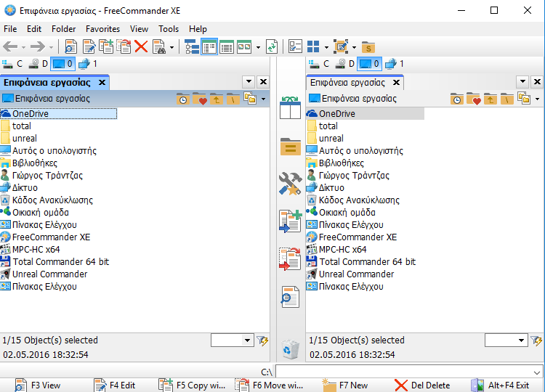Click the Edit file toolbar icon
The width and height of the screenshot is (545, 392).
[x=89, y=46]
